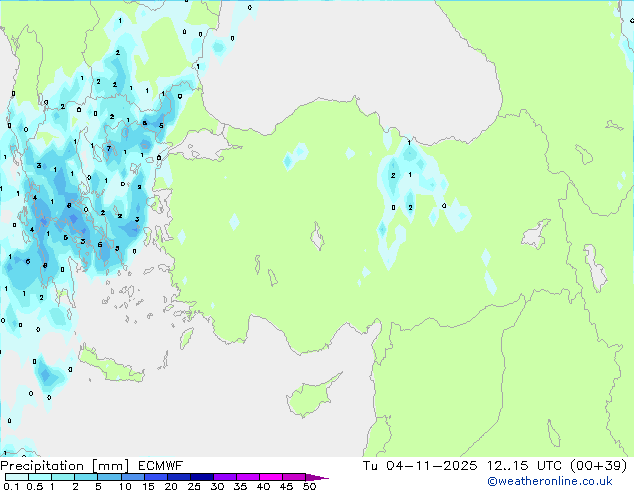
Task: Click the value 7 on the map
Action: (109, 148)
